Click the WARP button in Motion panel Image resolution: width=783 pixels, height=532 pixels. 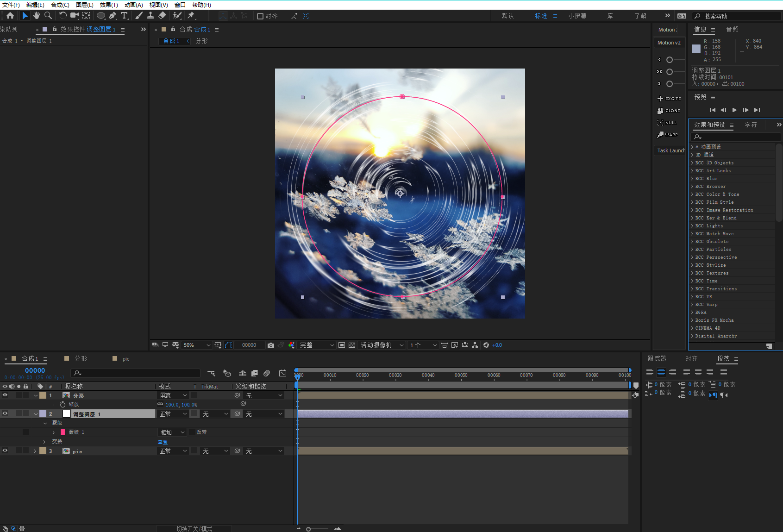point(668,135)
